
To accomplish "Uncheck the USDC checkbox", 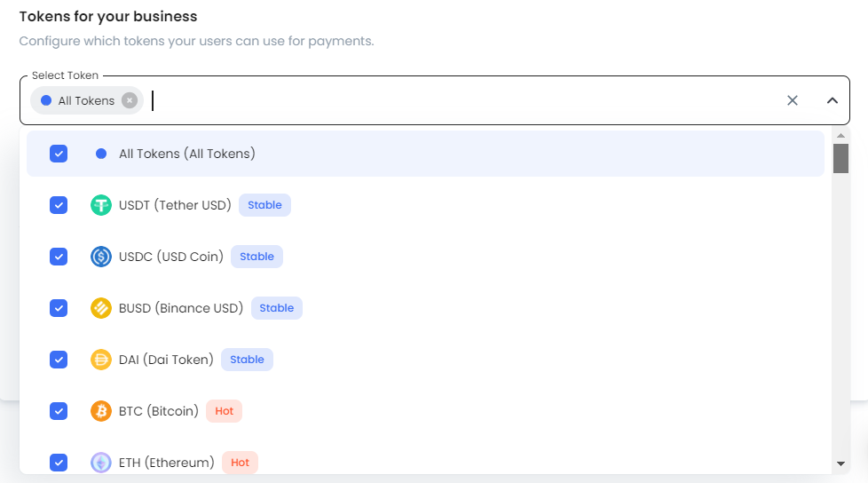I will coord(59,257).
